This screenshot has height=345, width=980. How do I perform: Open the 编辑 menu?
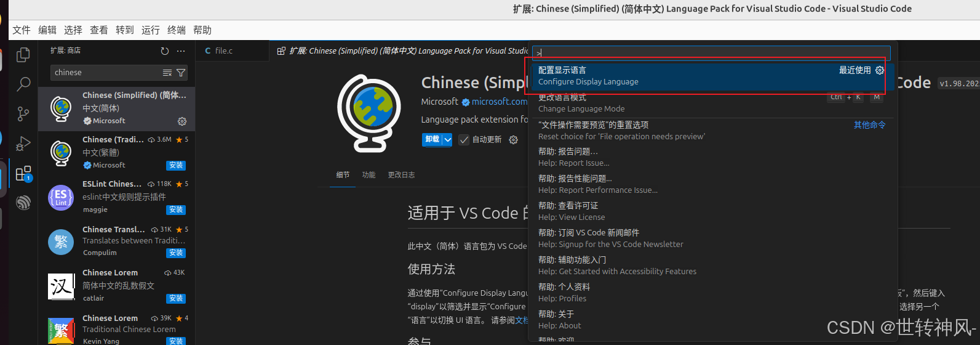tap(47, 30)
